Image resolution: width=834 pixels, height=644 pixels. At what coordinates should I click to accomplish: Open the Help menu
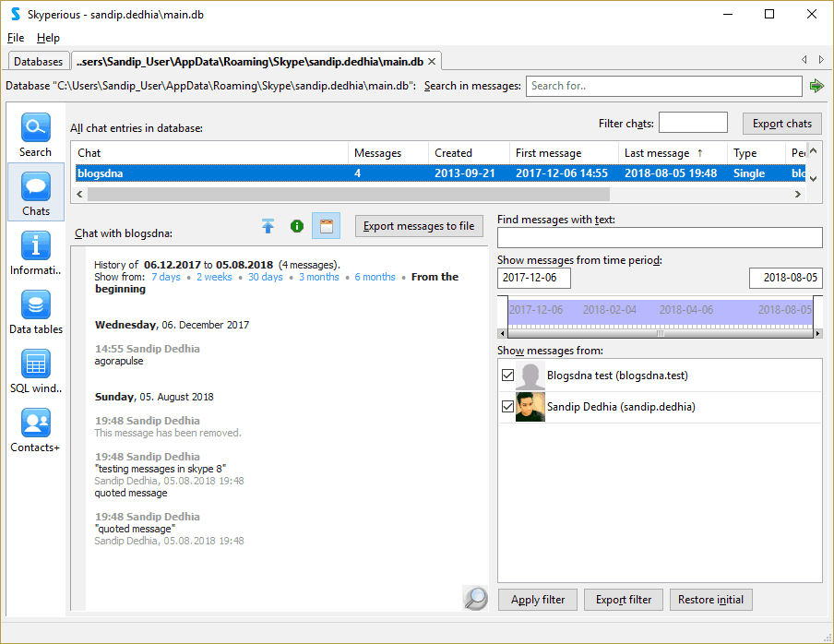[48, 38]
